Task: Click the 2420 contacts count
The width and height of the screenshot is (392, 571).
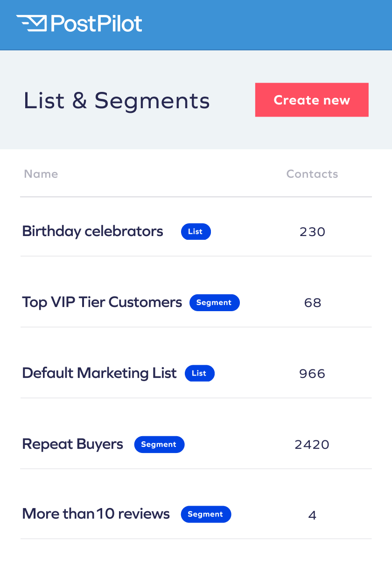Action: 312,445
